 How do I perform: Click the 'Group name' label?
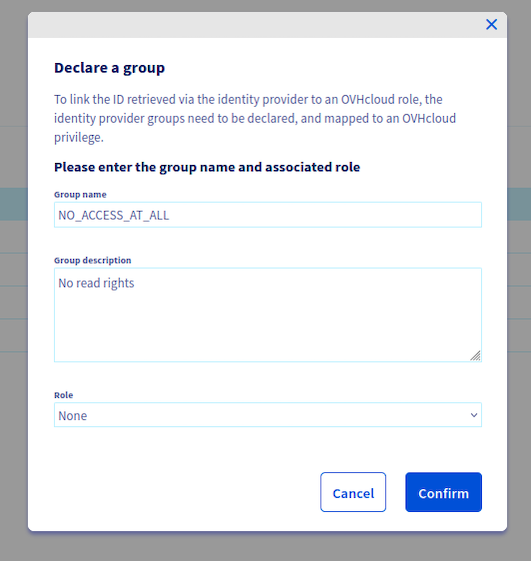pyautogui.click(x=80, y=194)
